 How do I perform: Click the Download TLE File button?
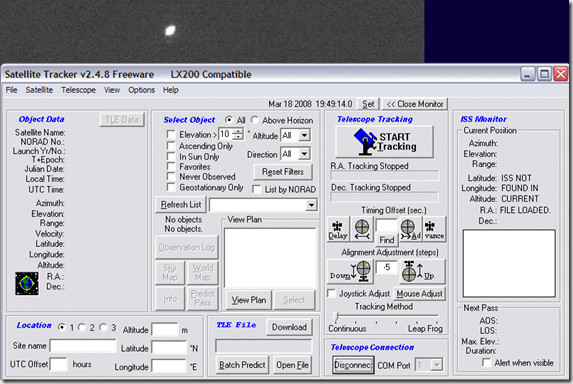click(289, 327)
